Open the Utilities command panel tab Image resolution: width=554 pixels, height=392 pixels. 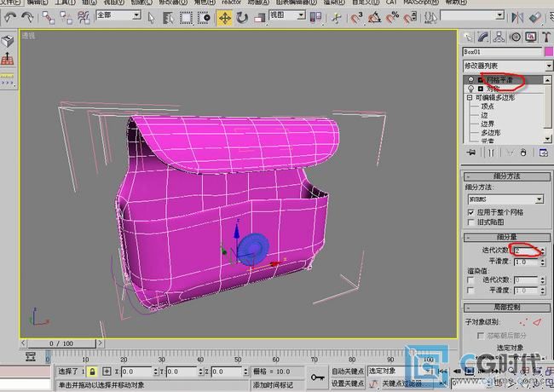click(x=546, y=37)
